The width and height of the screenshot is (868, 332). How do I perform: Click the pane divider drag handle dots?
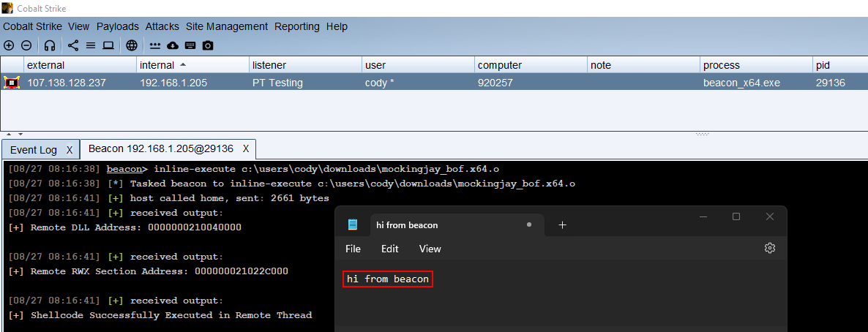click(702, 134)
